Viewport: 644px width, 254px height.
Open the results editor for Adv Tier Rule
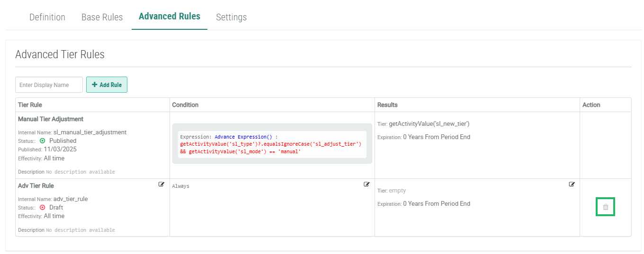pos(572,184)
